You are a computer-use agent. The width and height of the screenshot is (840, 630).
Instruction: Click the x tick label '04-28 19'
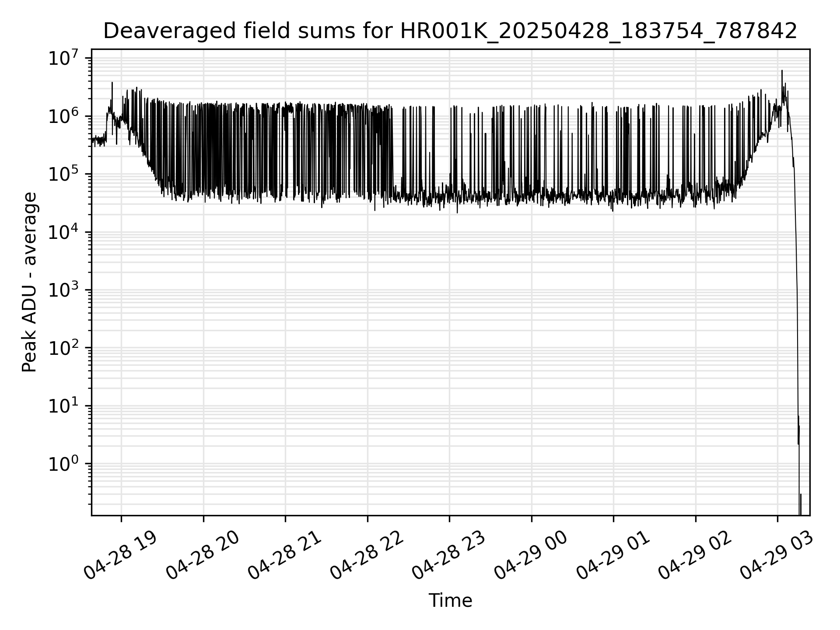pyautogui.click(x=120, y=556)
